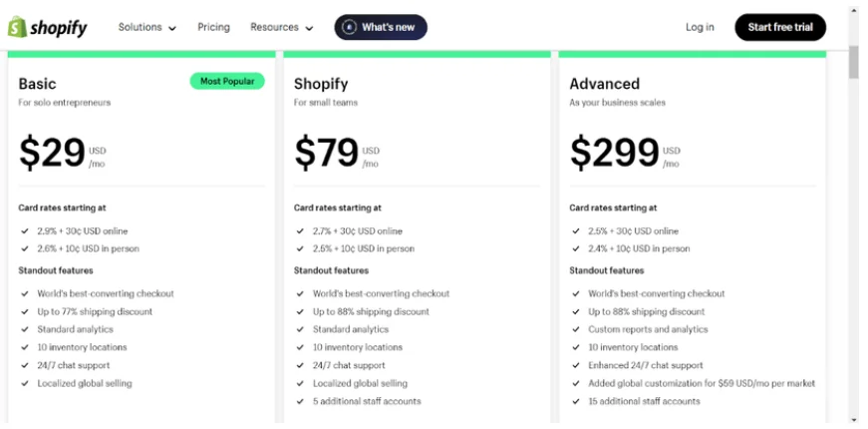Image resolution: width=868 pixels, height=429 pixels.
Task: Expand the Solutions dropdown menu
Action: pyautogui.click(x=146, y=27)
